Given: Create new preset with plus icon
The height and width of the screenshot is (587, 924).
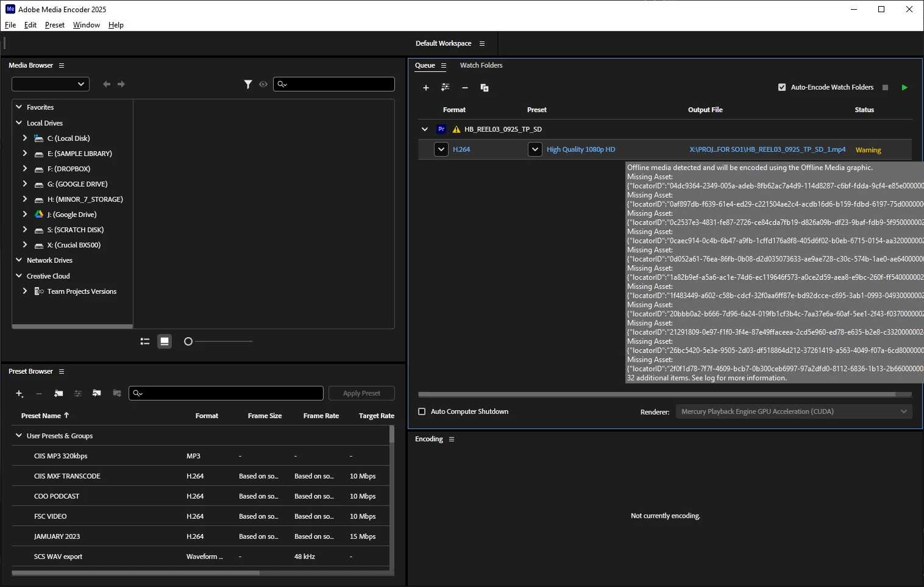Looking at the screenshot, I should (x=20, y=394).
